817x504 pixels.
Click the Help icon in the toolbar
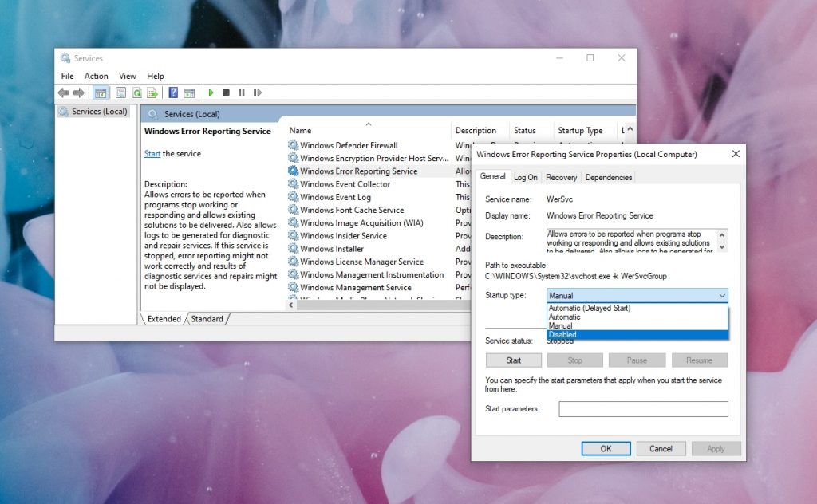(174, 93)
